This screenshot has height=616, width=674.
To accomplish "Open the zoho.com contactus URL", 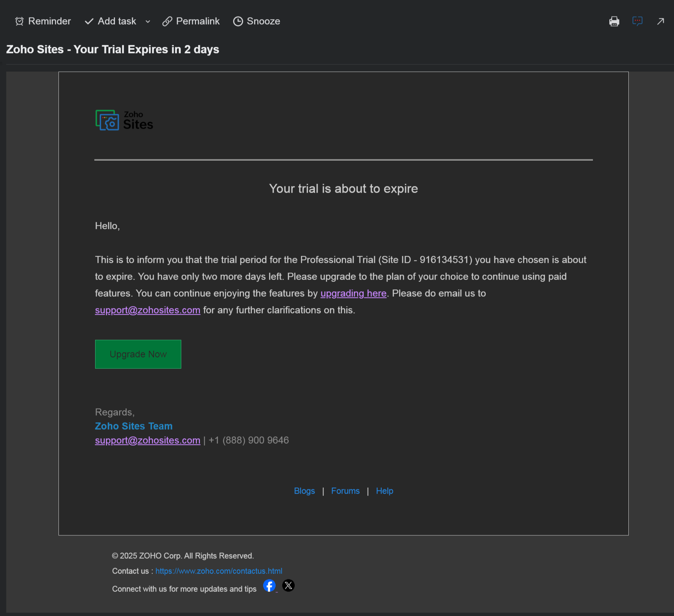I will (218, 571).
